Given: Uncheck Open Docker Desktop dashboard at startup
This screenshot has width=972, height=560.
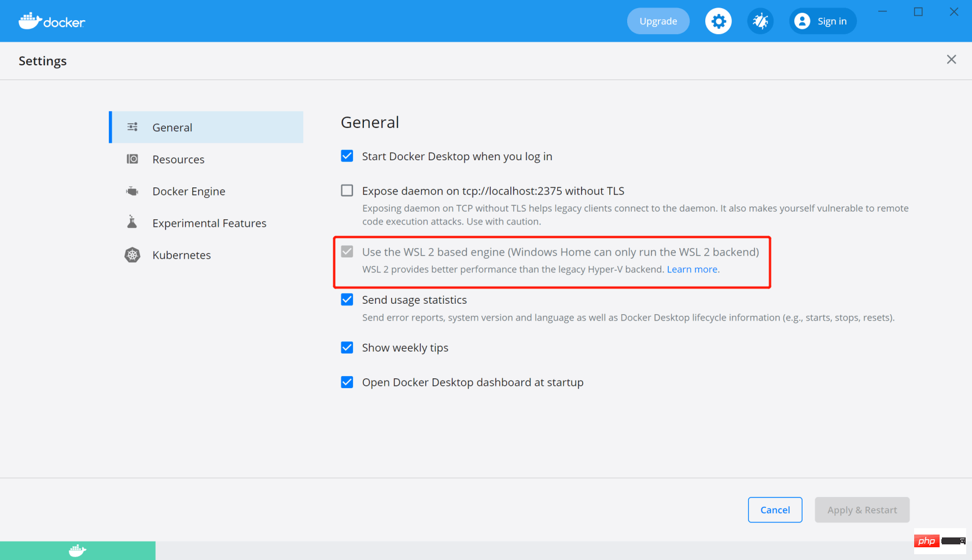Looking at the screenshot, I should (347, 382).
